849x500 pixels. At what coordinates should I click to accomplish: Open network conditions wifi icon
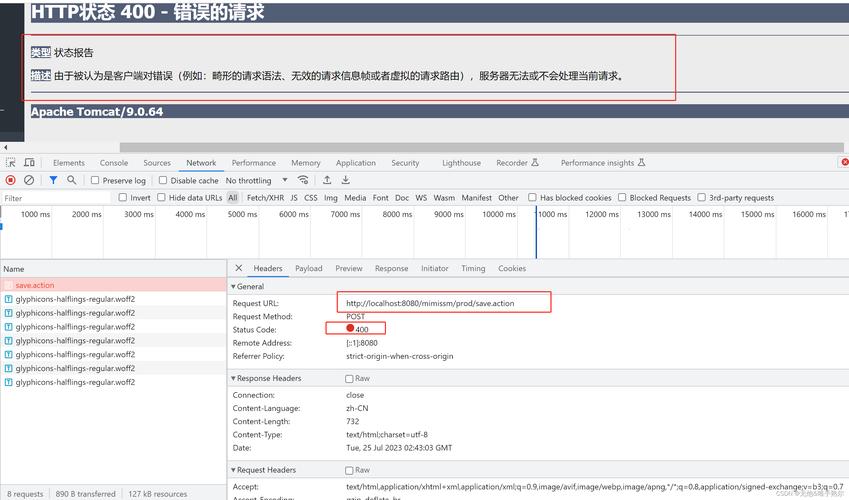click(300, 180)
